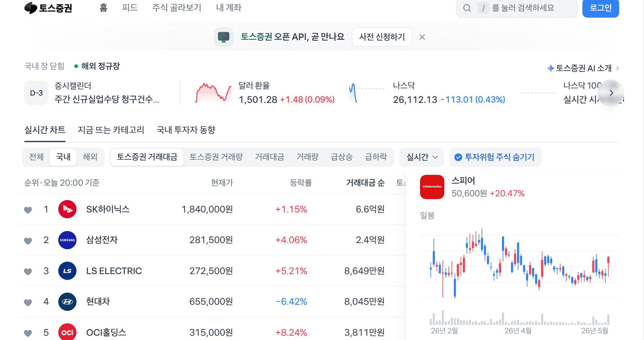The image size is (644, 340).
Task: Click the OCI홀딩스 logo
Action: click(67, 332)
